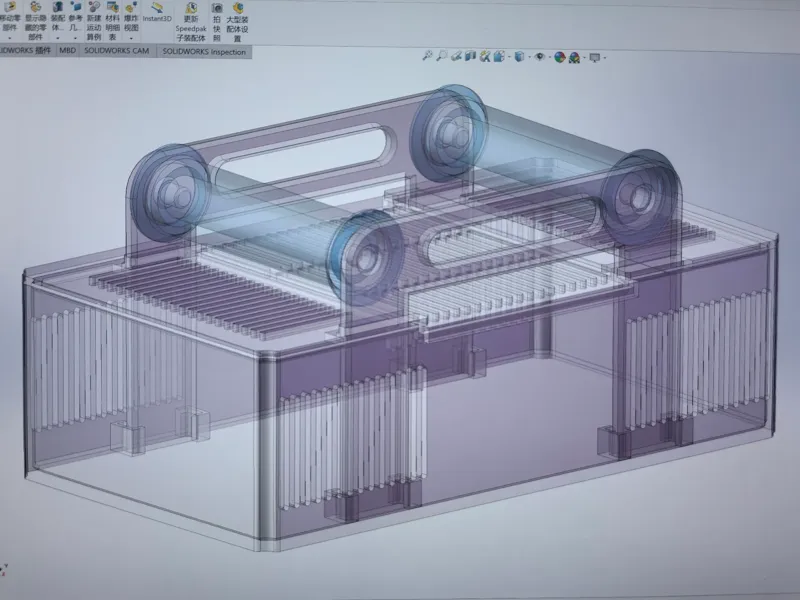Select the Zoom to Area magnifier

(x=442, y=55)
